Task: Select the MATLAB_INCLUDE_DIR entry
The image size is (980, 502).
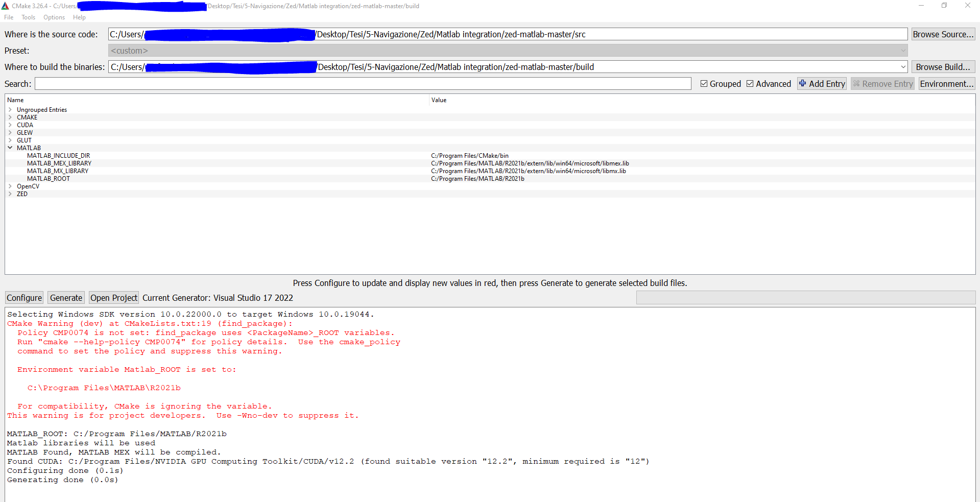Action: tap(58, 156)
